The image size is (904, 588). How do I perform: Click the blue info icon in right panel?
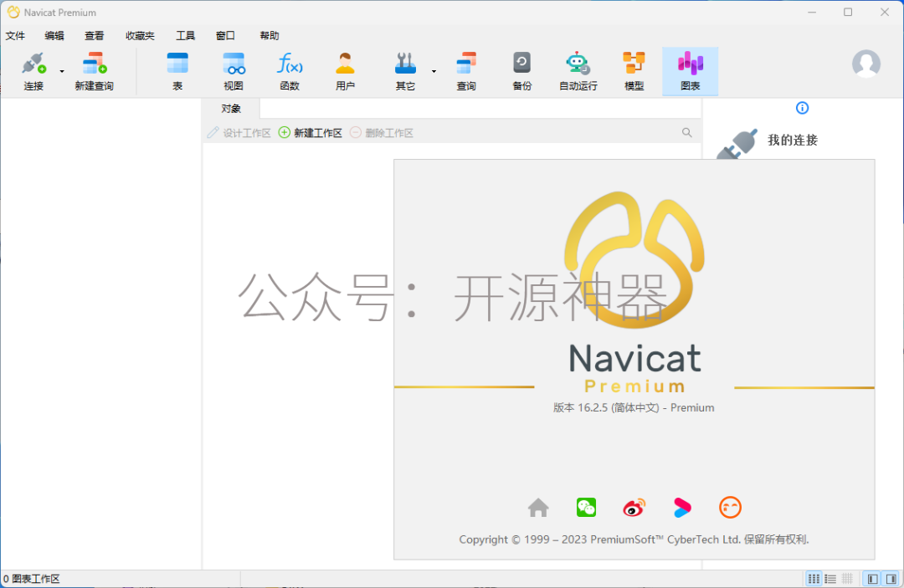pyautogui.click(x=802, y=108)
